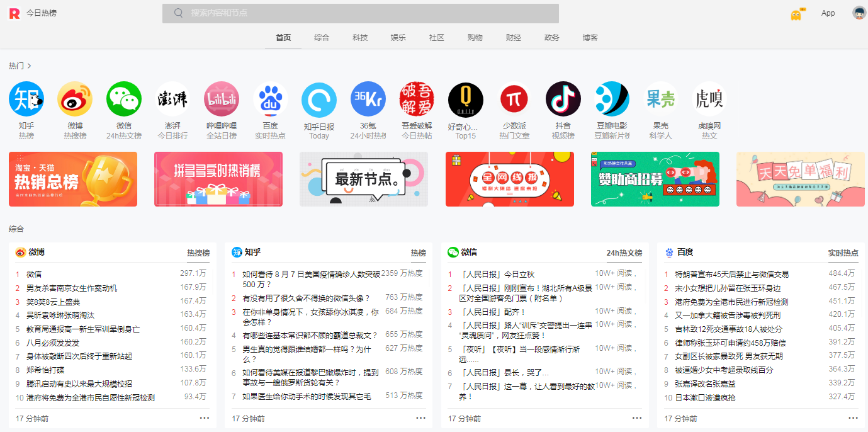Open the 豆瓣电影 新片榜 icon

tap(612, 99)
